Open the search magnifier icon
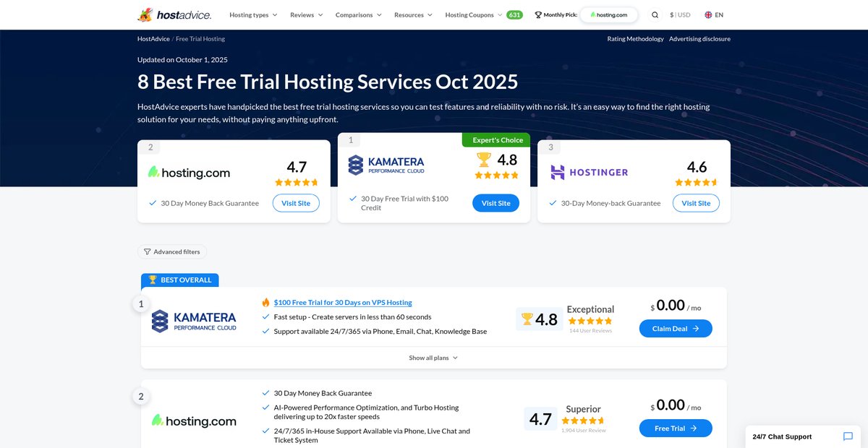This screenshot has width=868, height=448. 655,14
